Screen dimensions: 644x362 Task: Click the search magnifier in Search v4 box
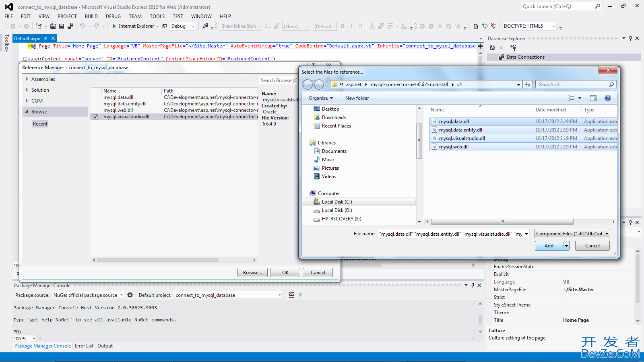click(x=611, y=84)
